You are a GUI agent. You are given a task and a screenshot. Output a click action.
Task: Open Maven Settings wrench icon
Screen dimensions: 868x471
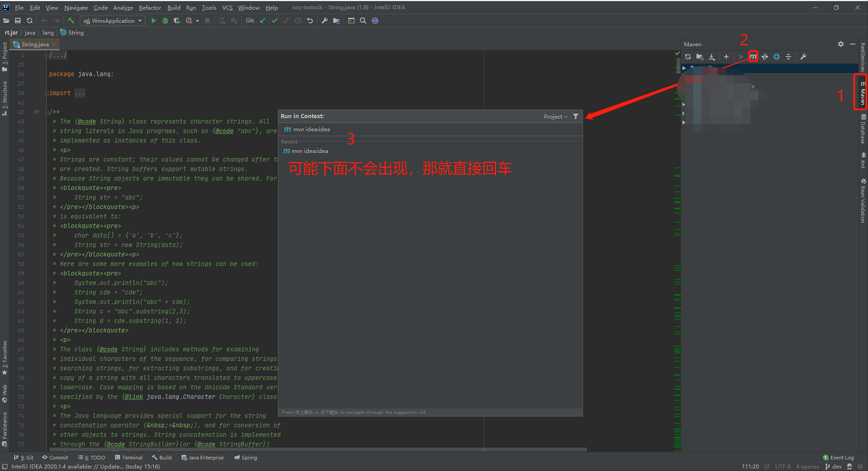[x=803, y=57]
